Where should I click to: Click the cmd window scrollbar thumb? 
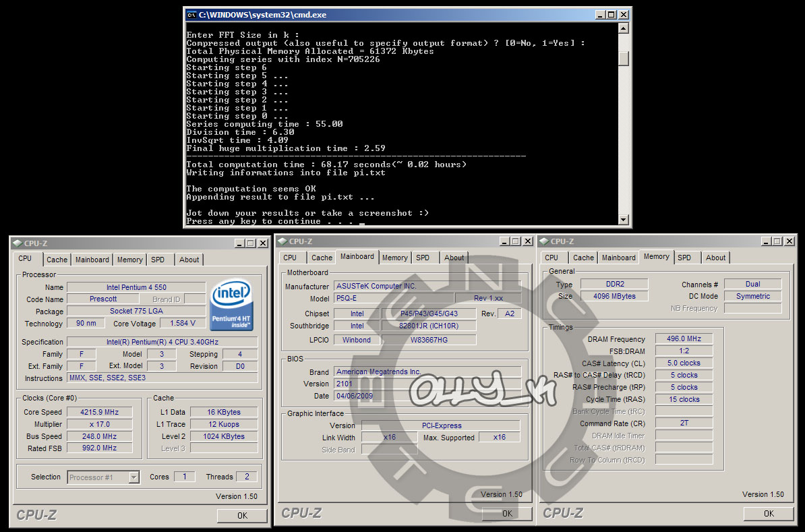click(623, 58)
